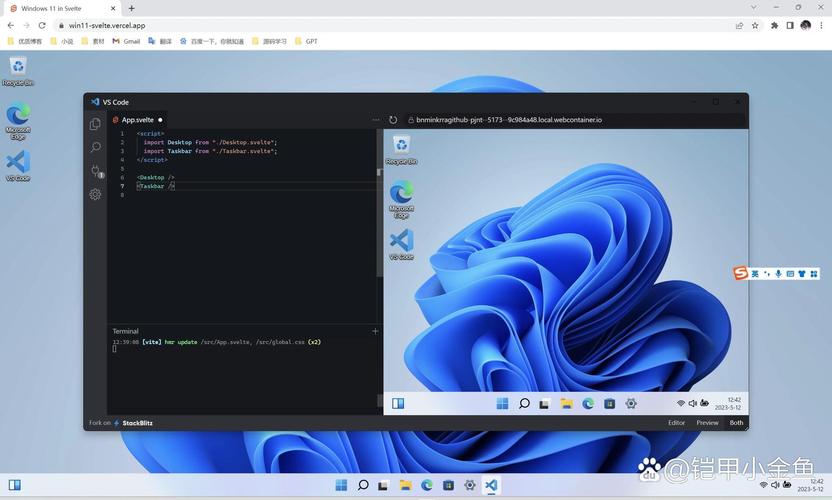Open the plug extensions icon in VS Code sidebar
This screenshot has height=500, width=832.
click(x=96, y=171)
